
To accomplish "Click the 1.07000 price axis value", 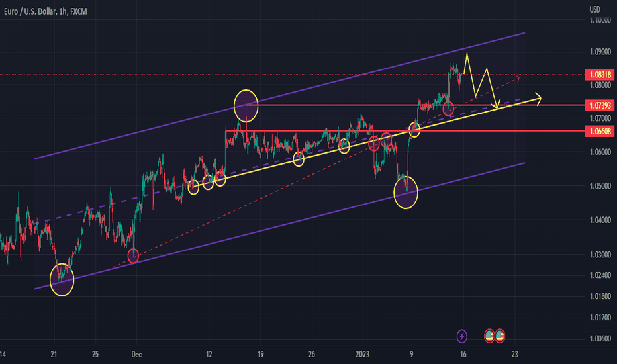I will click(x=600, y=118).
